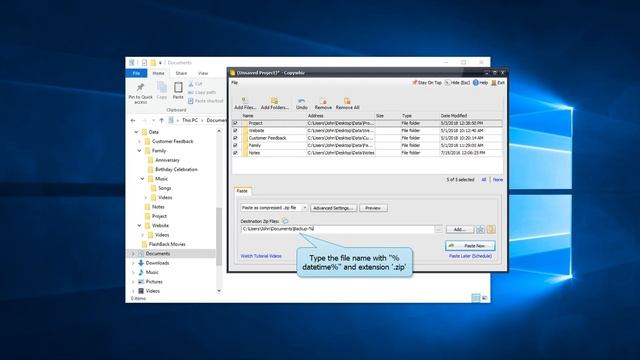Enable Stay On Top in Copywhiz
Screen dimensions: 640x360
(427, 83)
